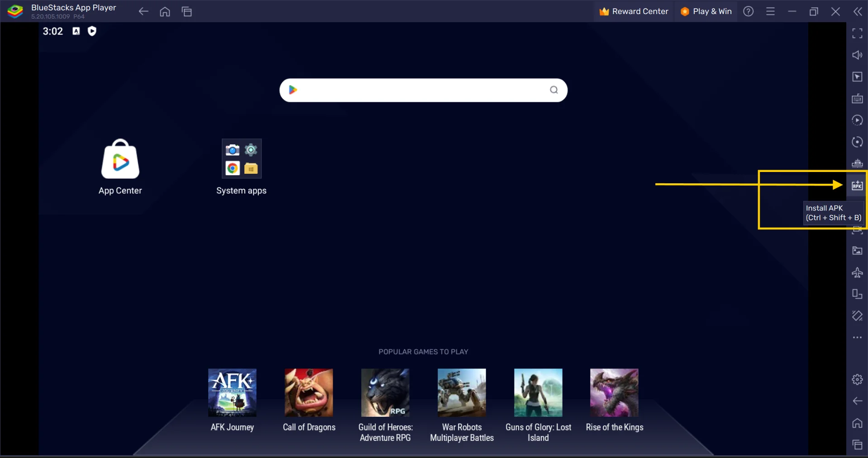Click the 'POPULAR GAMES TO PLAY' heading

tap(423, 352)
